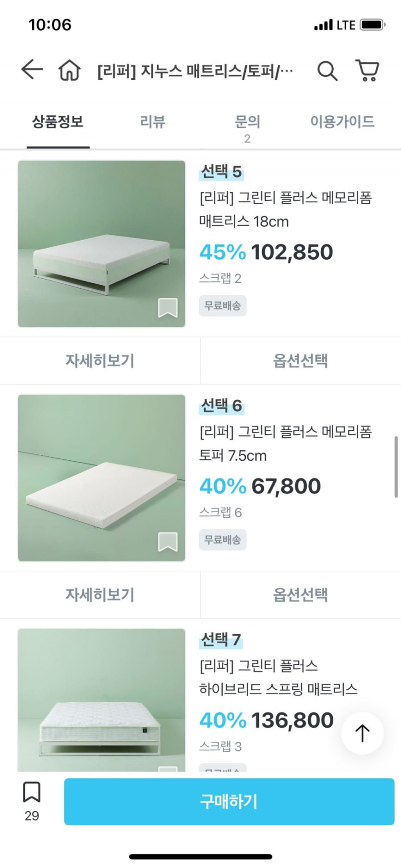Image resolution: width=401 pixels, height=868 pixels.
Task: Tap the scroll-to-top arrow button
Action: click(x=362, y=733)
